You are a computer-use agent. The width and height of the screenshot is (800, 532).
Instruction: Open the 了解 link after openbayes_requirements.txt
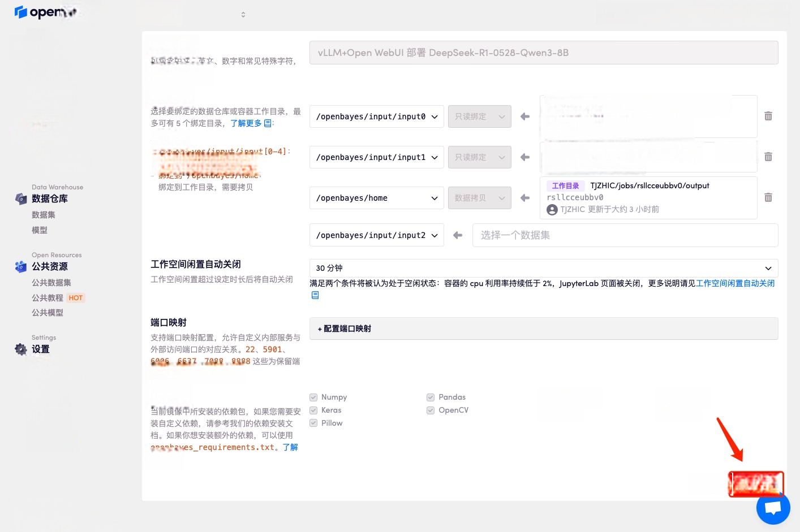coord(290,447)
